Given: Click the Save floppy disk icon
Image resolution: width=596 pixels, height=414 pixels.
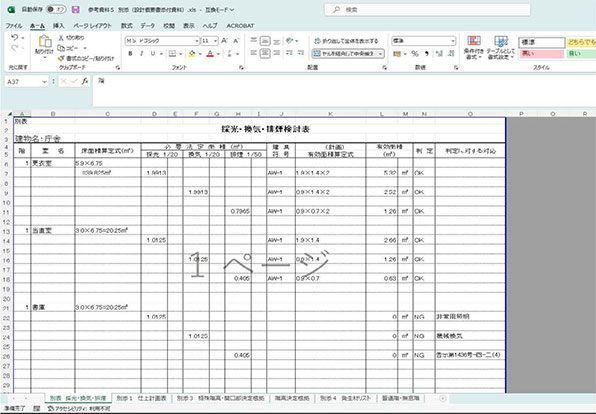Looking at the screenshot, I should pos(75,10).
